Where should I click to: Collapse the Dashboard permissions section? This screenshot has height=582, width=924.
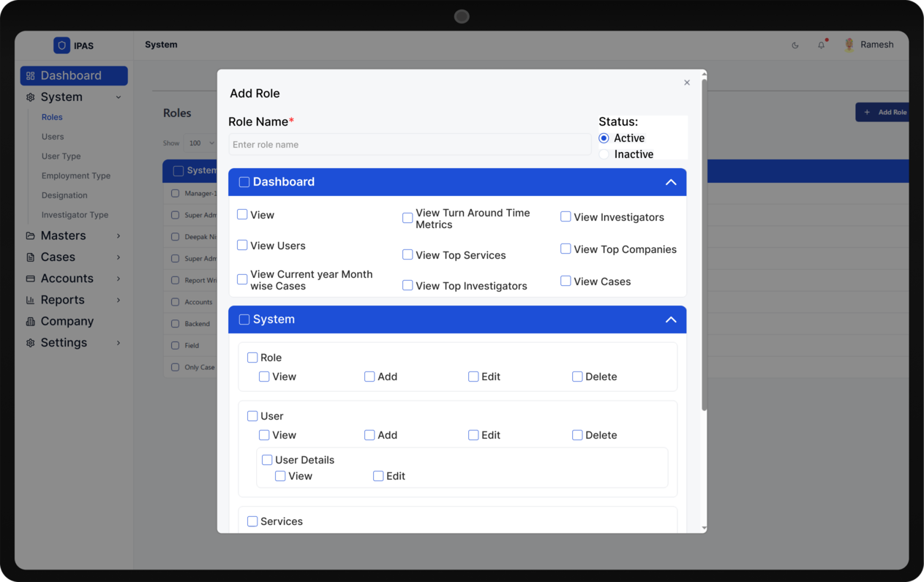coord(670,182)
